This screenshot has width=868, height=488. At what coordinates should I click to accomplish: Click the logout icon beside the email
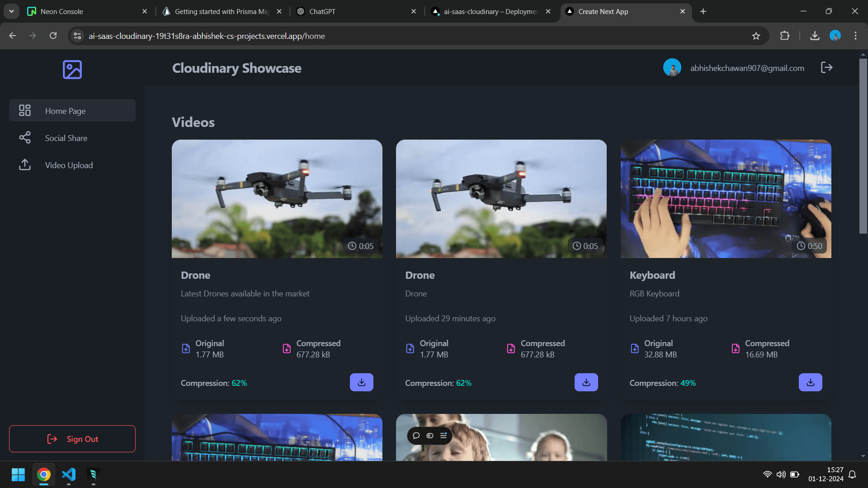coord(826,67)
